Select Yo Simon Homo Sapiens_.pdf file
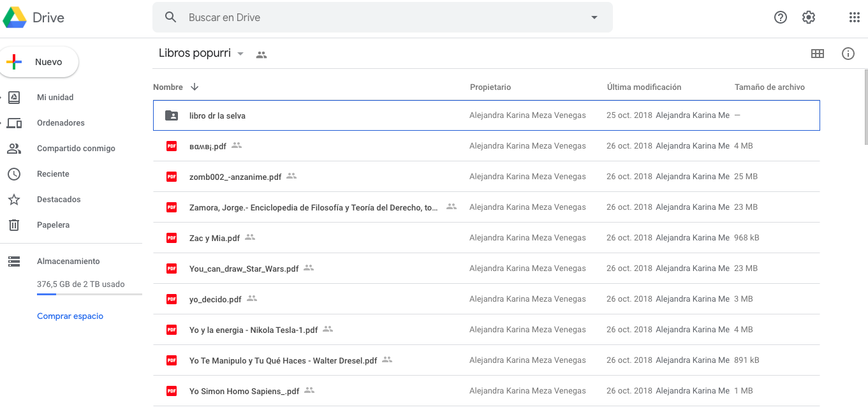The width and height of the screenshot is (868, 412). click(x=487, y=391)
